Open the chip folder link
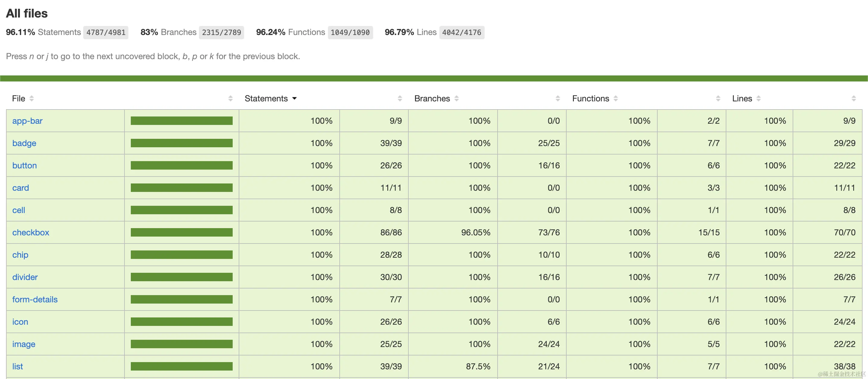Image resolution: width=868 pixels, height=379 pixels. (20, 255)
